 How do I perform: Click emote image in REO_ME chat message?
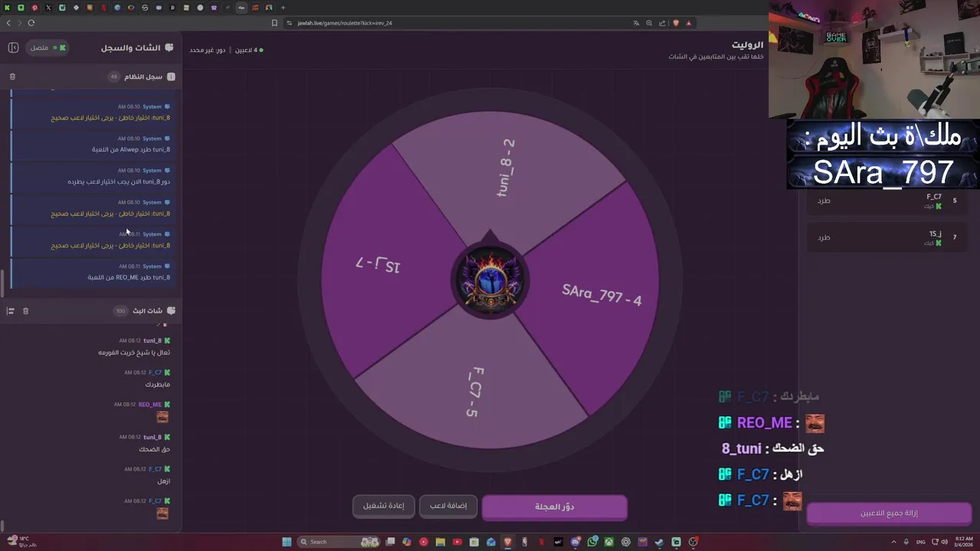coord(162,417)
